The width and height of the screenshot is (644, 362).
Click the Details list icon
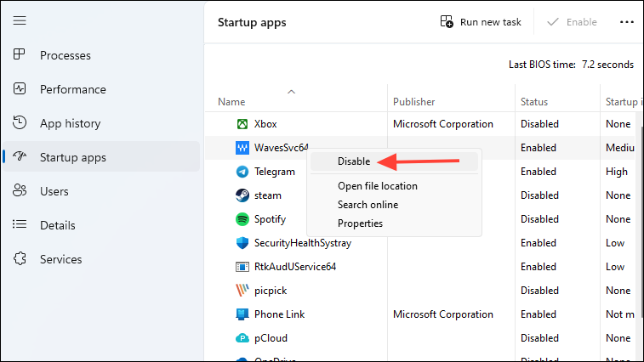pyautogui.click(x=20, y=224)
